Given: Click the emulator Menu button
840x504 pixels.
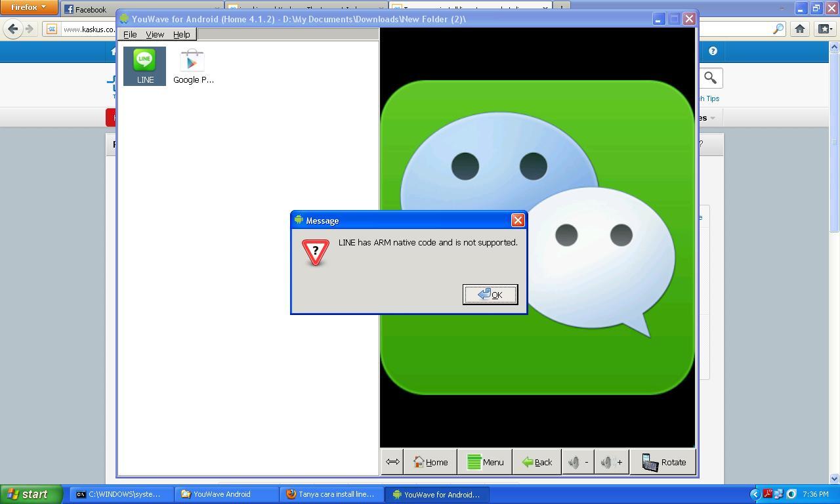Looking at the screenshot, I should click(x=485, y=462).
